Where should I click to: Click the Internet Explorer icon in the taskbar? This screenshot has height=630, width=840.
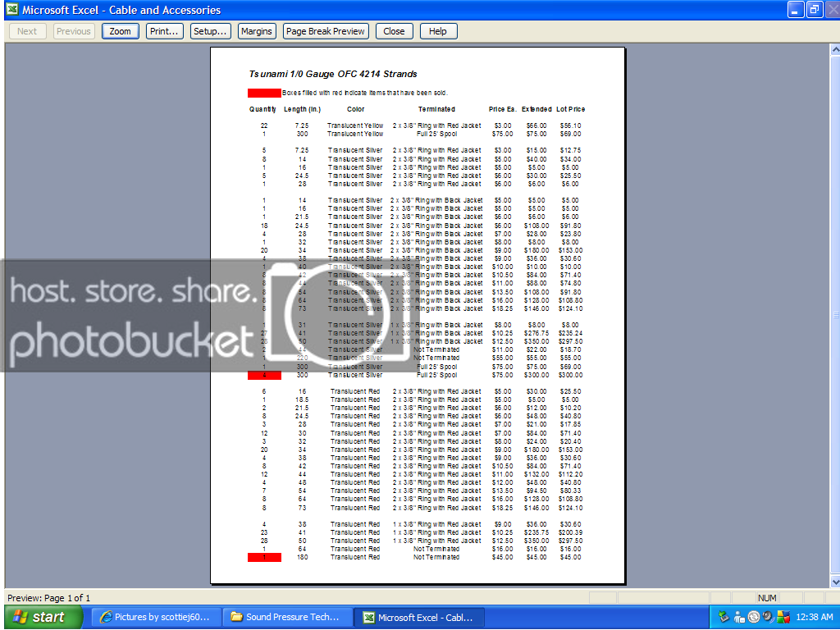(106, 617)
